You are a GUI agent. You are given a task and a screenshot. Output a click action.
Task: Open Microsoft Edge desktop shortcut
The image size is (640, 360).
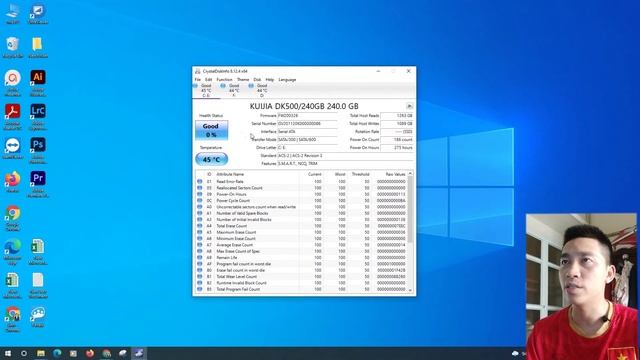tap(13, 251)
